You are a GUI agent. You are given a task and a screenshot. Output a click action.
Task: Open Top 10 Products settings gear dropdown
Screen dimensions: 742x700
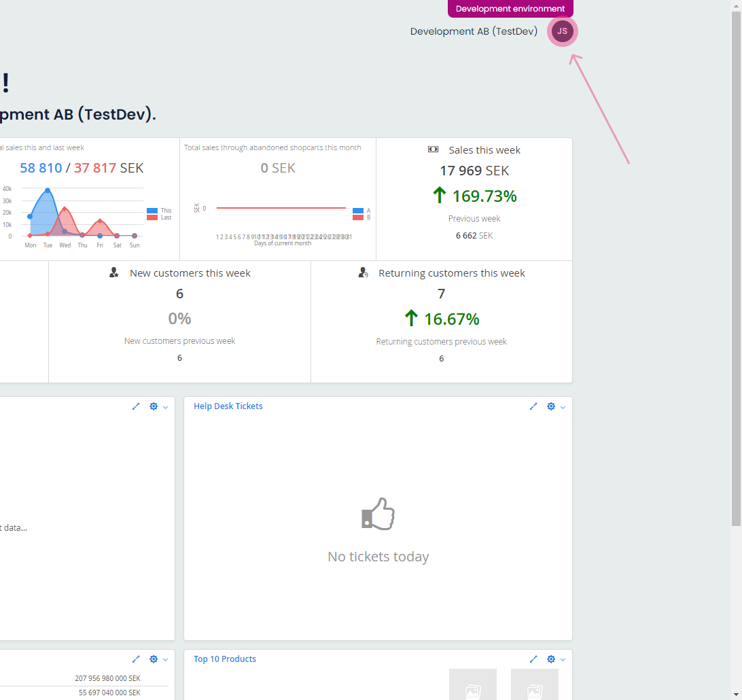555,659
